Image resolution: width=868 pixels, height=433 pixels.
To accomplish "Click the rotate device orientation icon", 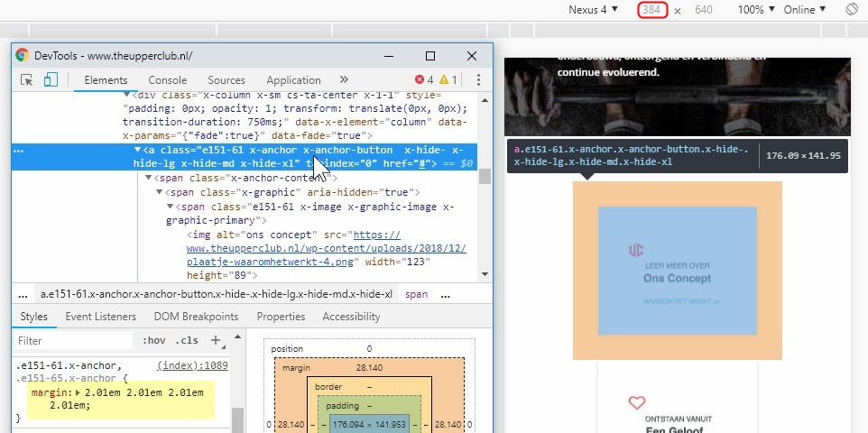I will [x=852, y=9].
